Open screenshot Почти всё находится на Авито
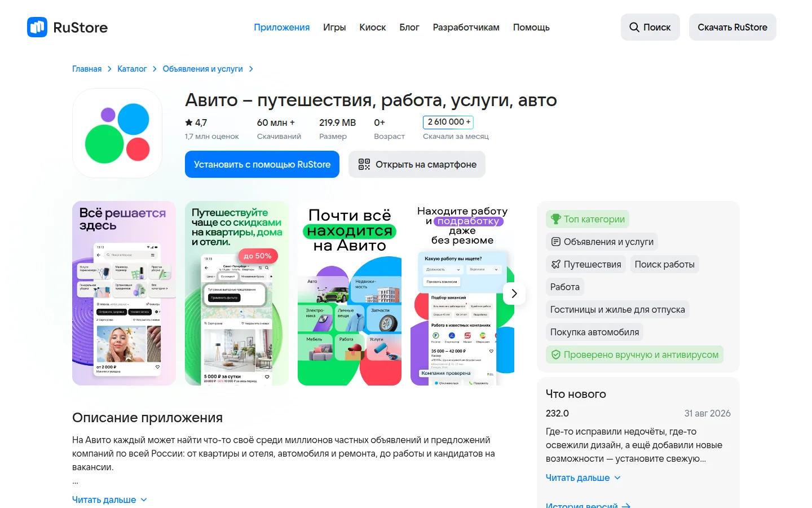This screenshot has height=508, width=812. 350,294
